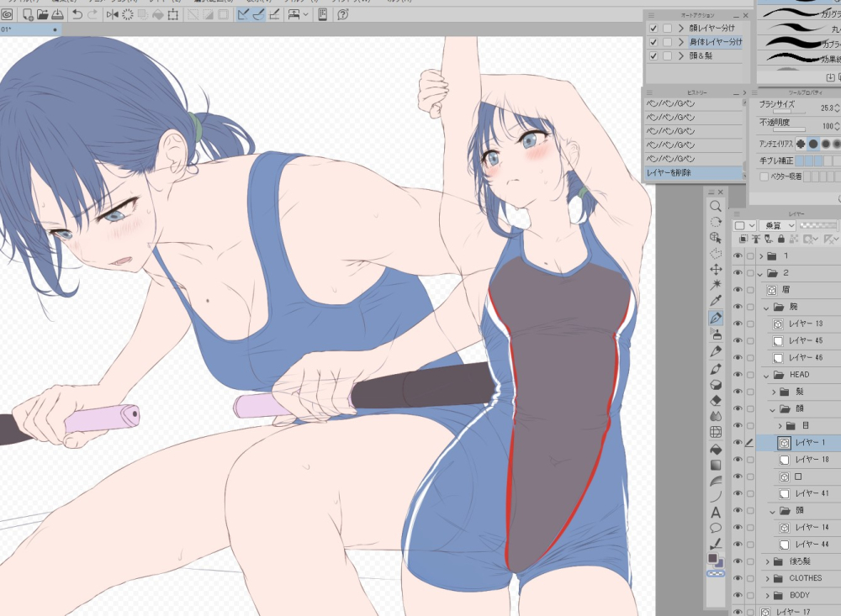Viewport: 841px width, 616px height.
Task: Expand layer folder 1
Action: pyautogui.click(x=760, y=256)
